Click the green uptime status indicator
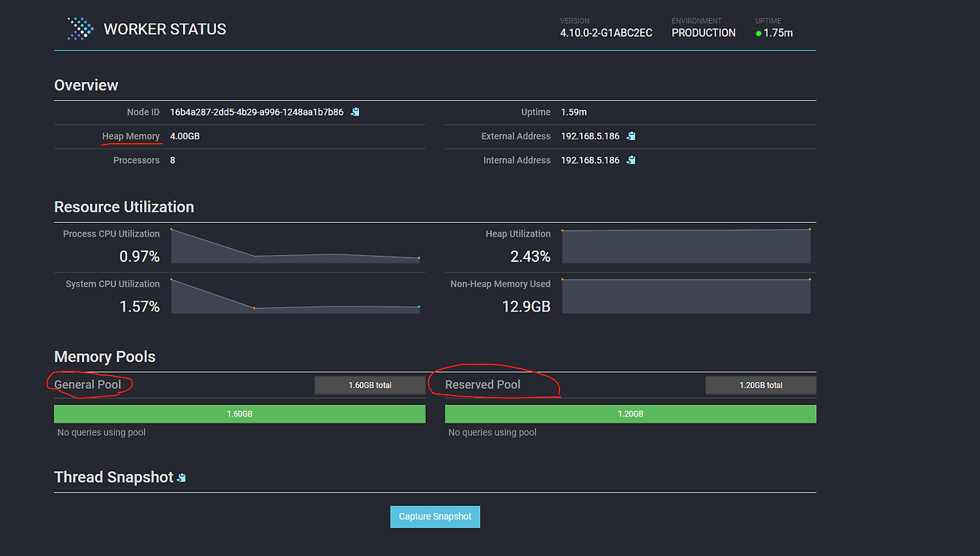The width and height of the screenshot is (980, 556). (757, 34)
